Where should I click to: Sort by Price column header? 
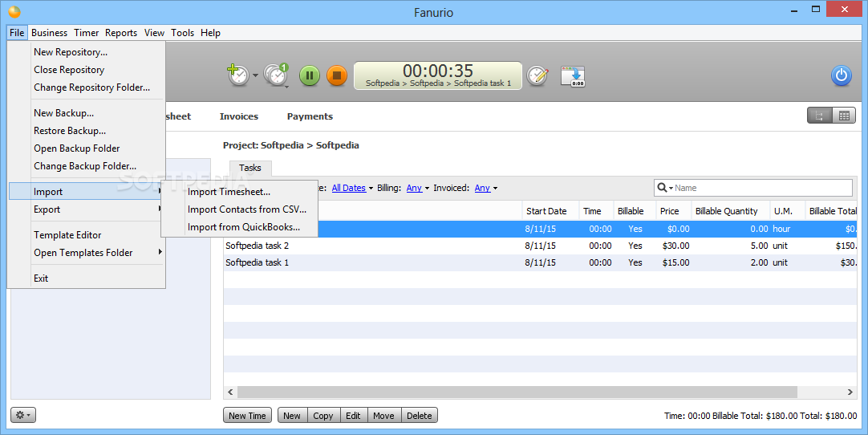[x=674, y=211]
